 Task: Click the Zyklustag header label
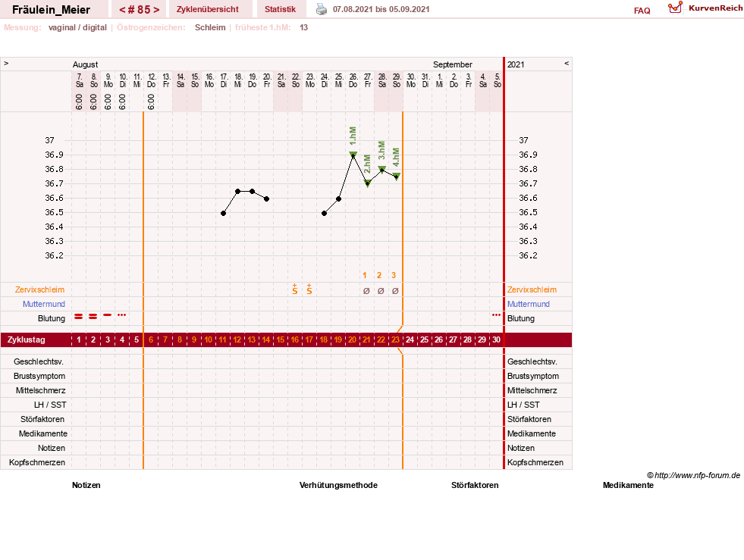click(x=26, y=340)
